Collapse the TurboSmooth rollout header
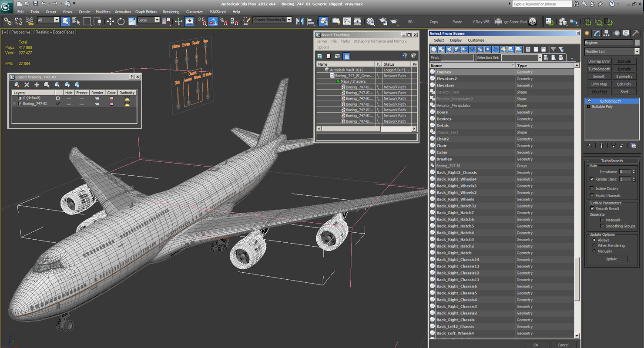644x348 pixels. coord(612,161)
